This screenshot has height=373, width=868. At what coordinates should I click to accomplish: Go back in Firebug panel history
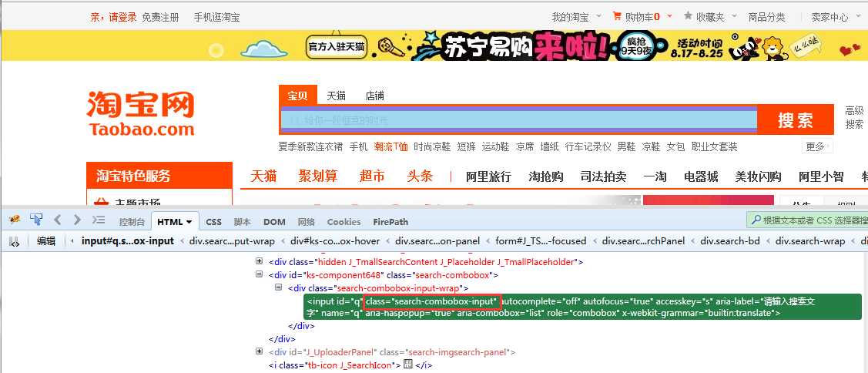pyautogui.click(x=57, y=220)
